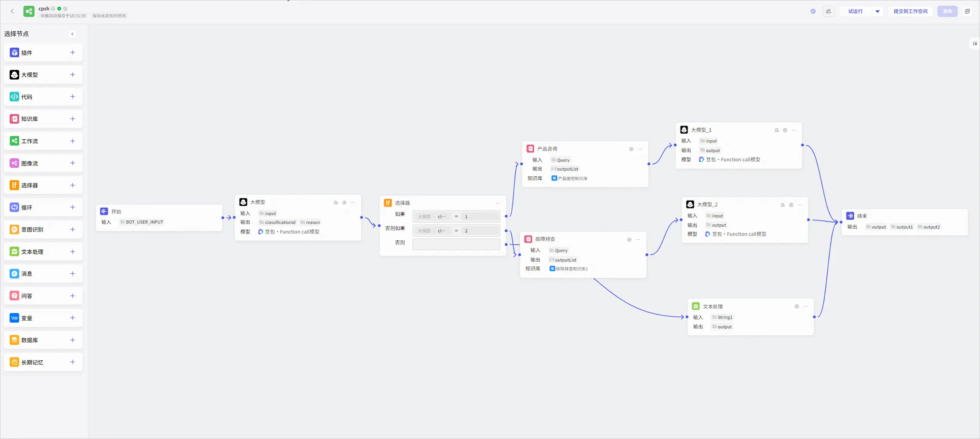Select the 大模型 node icon in sidebar
The image size is (980, 439).
(14, 75)
